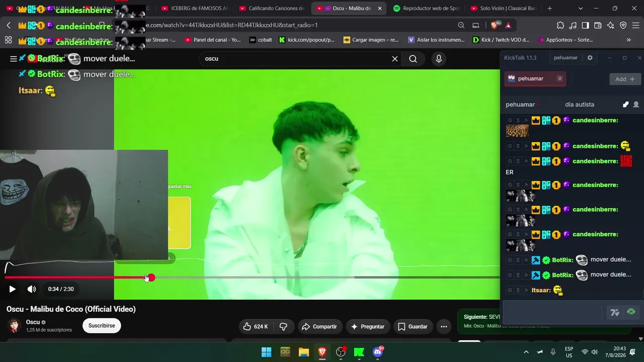Open the Oscu channel avatar

[14, 326]
